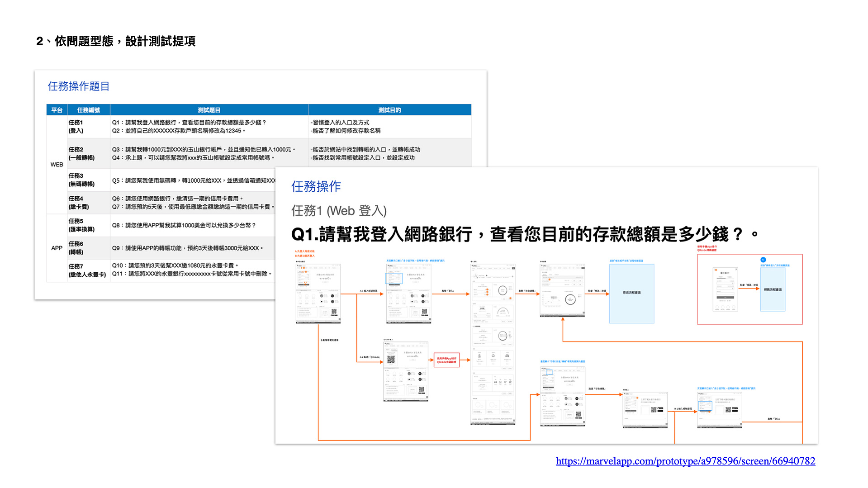
Task: Click the 'APP' platform cell
Action: pyautogui.click(x=57, y=248)
